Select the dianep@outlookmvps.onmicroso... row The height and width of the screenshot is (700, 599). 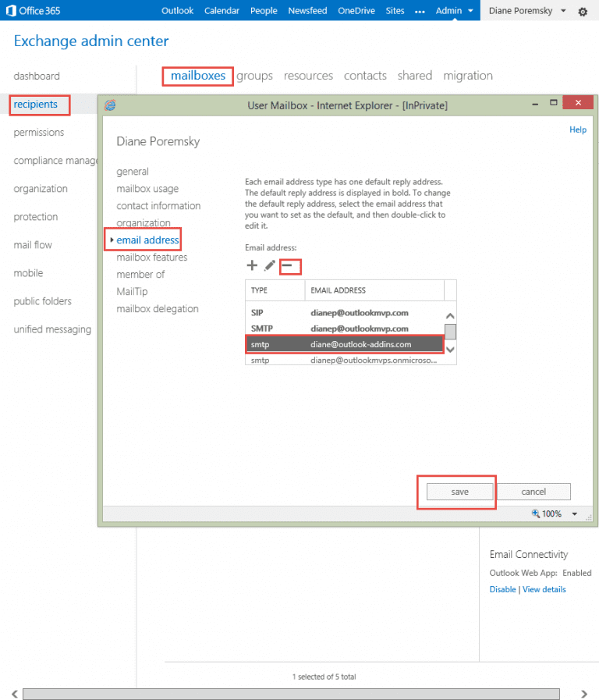coord(345,360)
